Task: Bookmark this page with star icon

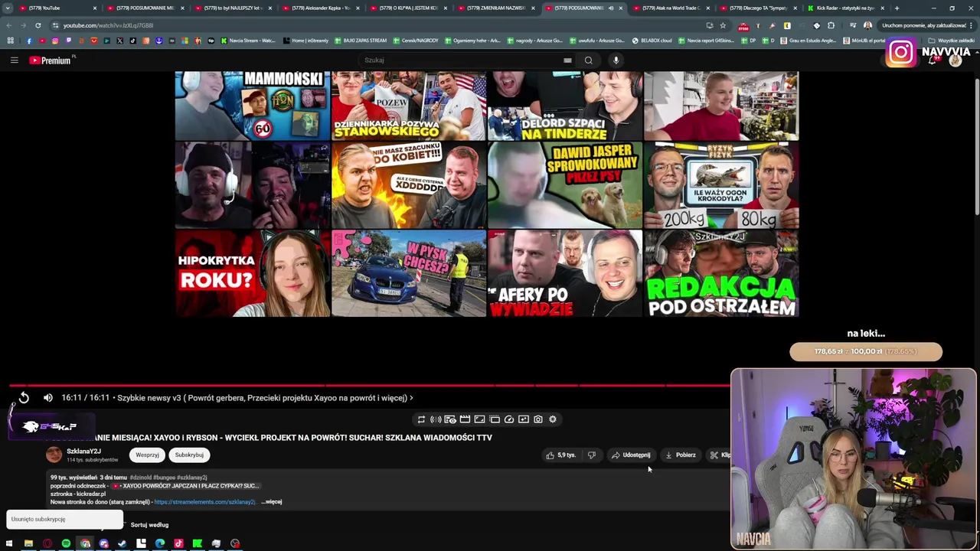Action: [x=723, y=25]
